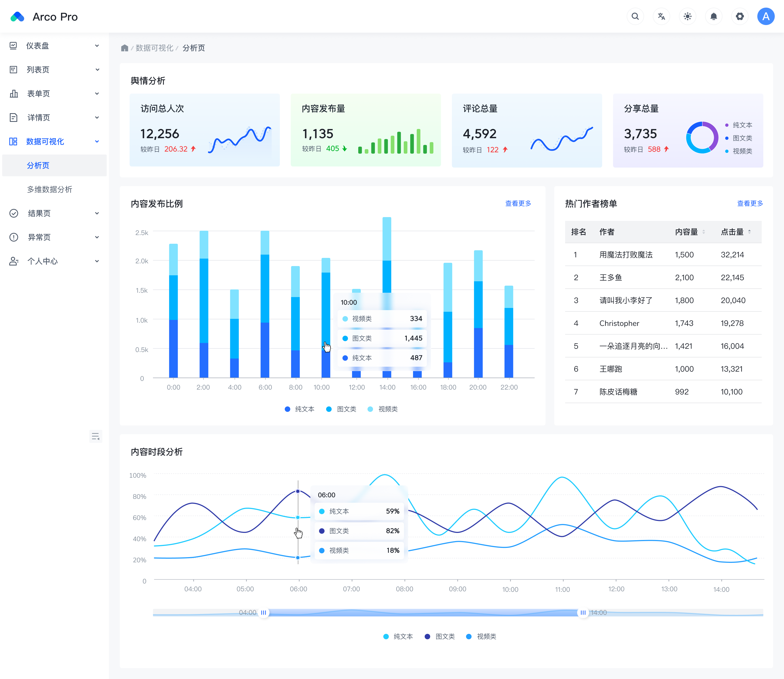Viewport: 784px width, 679px height.
Task: Click the 14:00 data zoom slider handle
Action: pyautogui.click(x=583, y=613)
